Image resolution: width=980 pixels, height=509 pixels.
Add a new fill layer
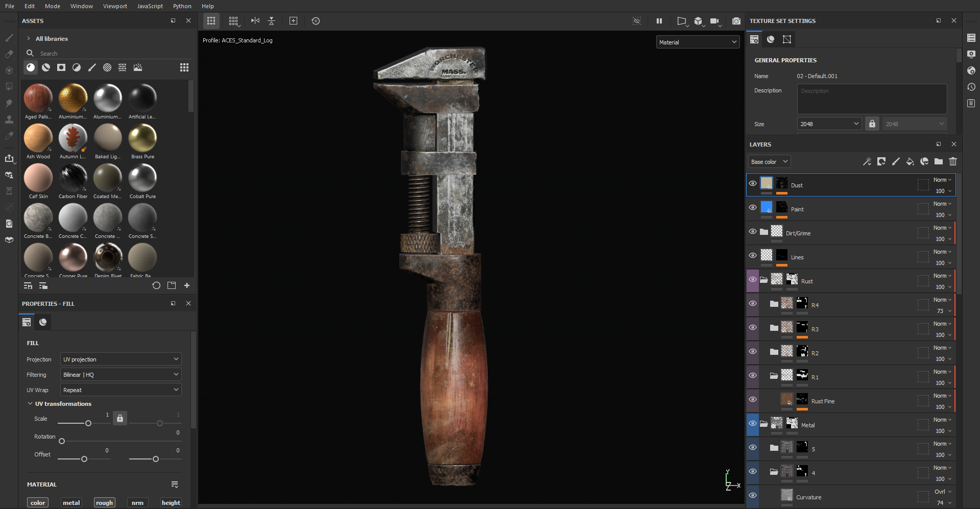click(910, 162)
